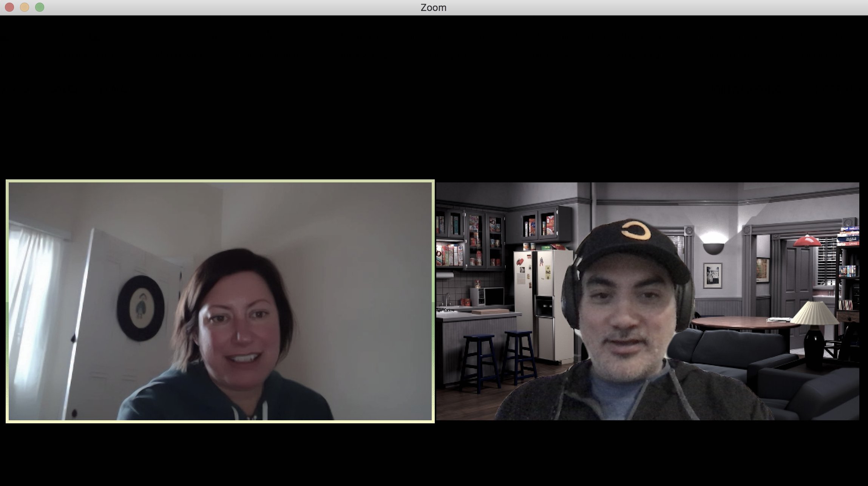Click the black area below the video tiles

pyautogui.click(x=434, y=453)
